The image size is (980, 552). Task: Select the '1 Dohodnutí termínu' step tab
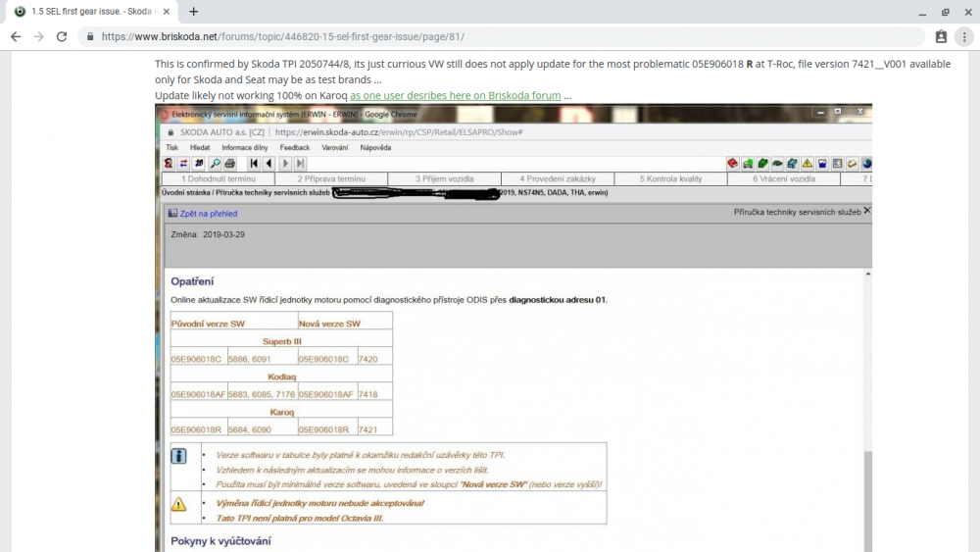219,178
